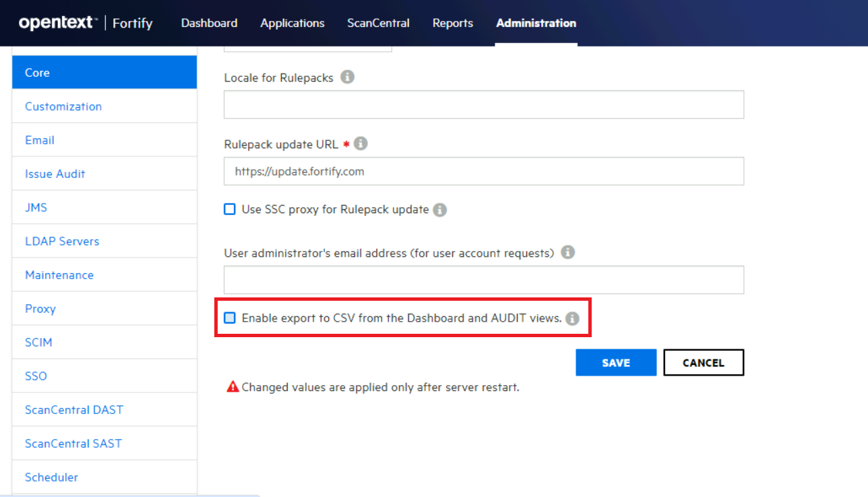Image resolution: width=868 pixels, height=497 pixels.
Task: Enable Use SSC proxy for Rulepack update
Action: coord(230,210)
